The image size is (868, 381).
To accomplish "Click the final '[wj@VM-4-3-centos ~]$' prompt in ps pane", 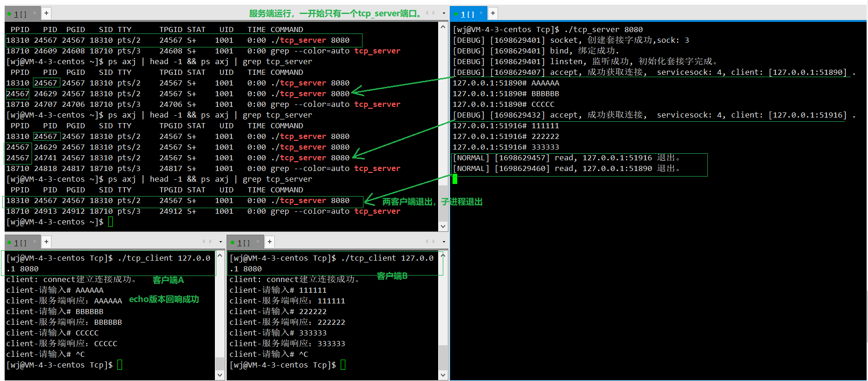I will (55, 222).
